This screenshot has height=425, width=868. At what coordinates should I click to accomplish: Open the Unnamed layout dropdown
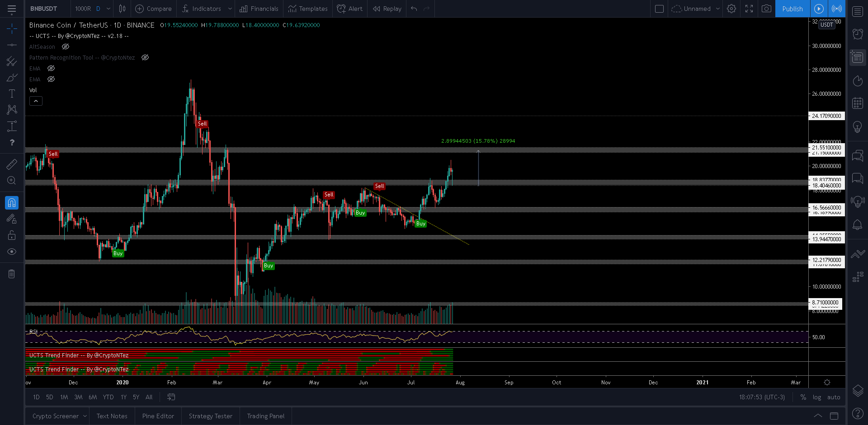click(695, 9)
